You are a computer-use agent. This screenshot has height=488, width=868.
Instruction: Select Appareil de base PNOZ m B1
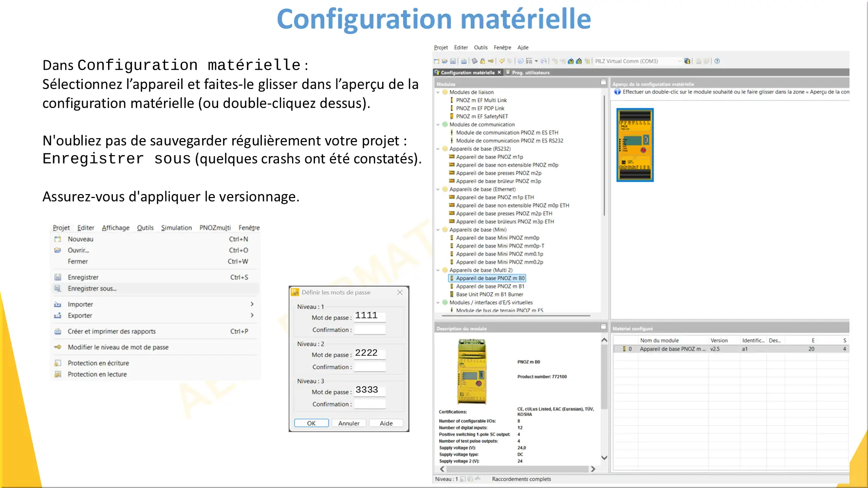(x=490, y=287)
